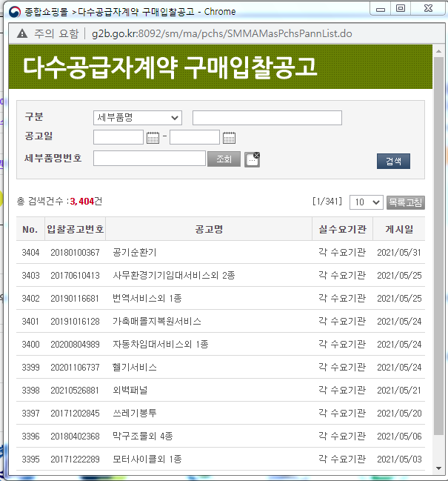
Task: Select bid number 20210526881
Action: pyautogui.click(x=75, y=390)
